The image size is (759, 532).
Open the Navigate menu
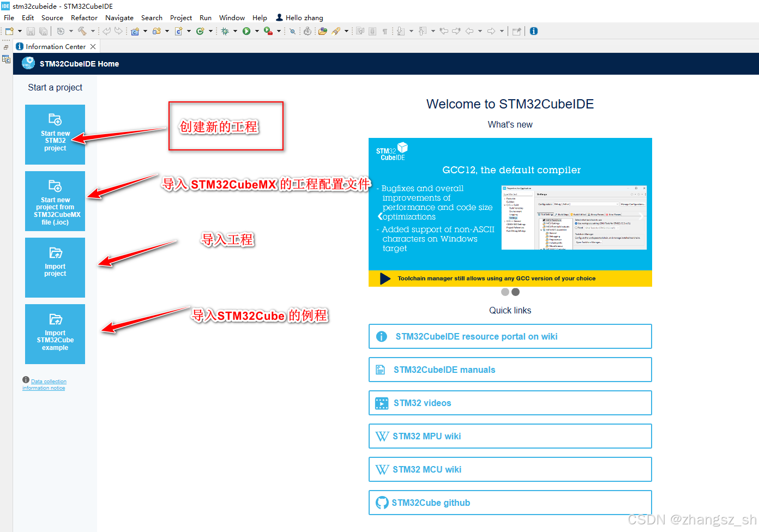coord(119,17)
